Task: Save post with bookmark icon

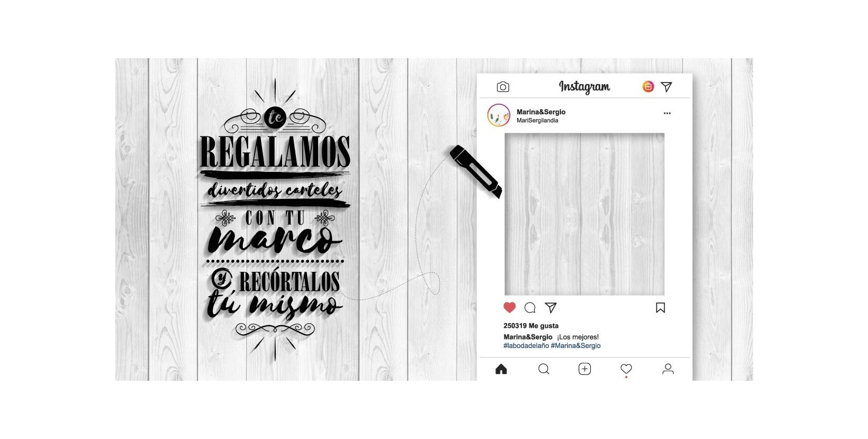Action: click(x=660, y=308)
